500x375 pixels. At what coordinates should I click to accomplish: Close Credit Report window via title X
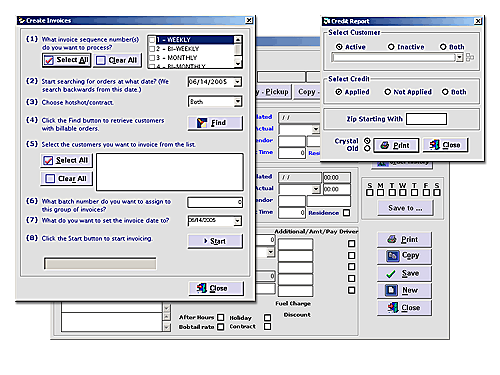tap(478, 21)
